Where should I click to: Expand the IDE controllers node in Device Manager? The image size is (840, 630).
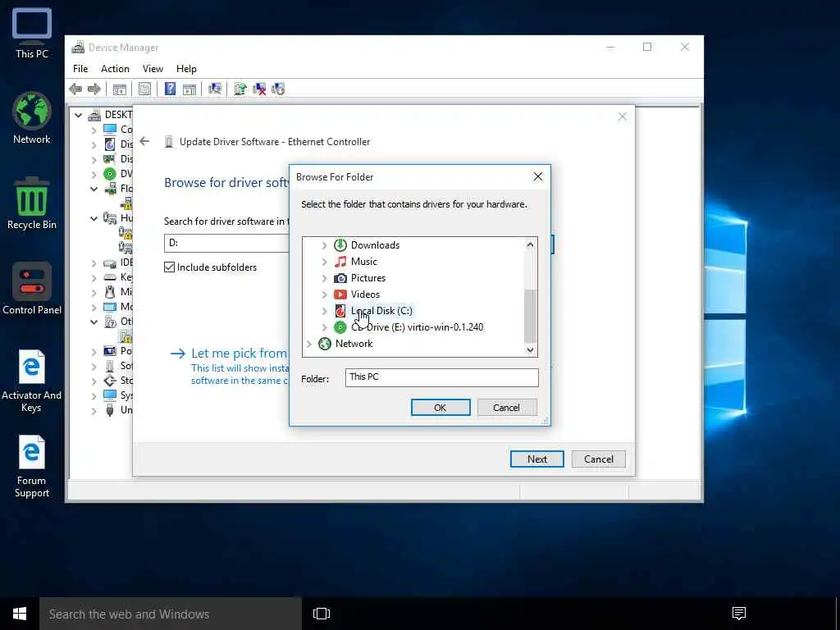94,263
